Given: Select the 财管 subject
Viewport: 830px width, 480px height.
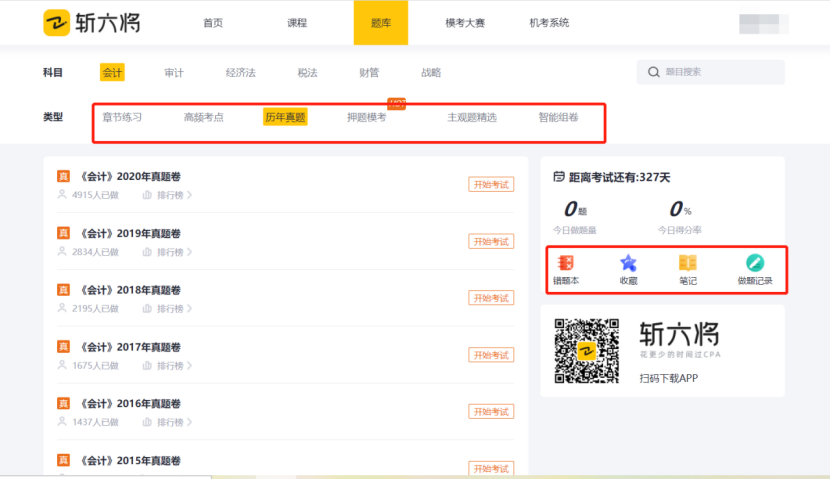Looking at the screenshot, I should [369, 73].
